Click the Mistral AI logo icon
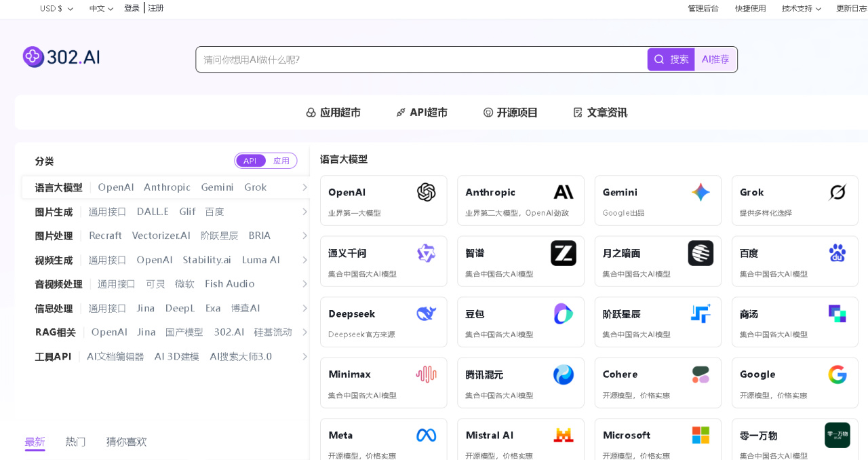Screen dimensions: 868x460 (x=564, y=435)
